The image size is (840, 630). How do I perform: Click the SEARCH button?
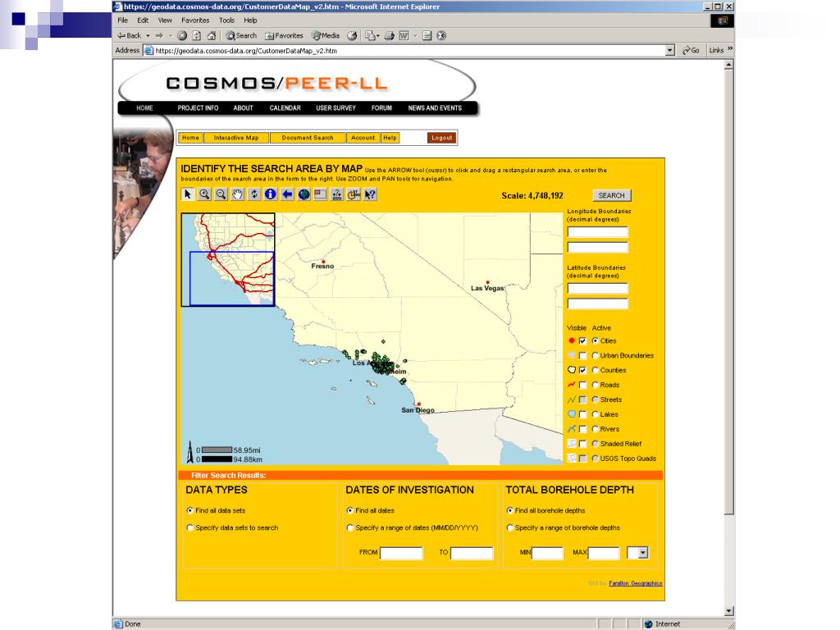[x=612, y=195]
